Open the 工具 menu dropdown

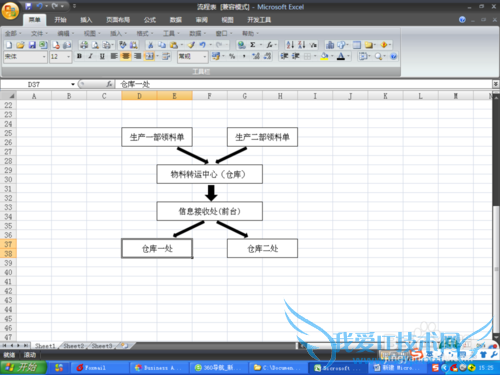(171, 33)
